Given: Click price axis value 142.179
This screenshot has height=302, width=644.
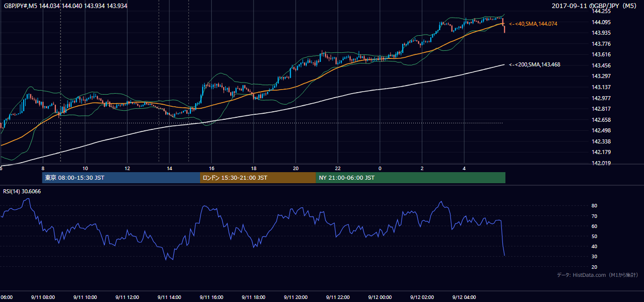Looking at the screenshot, I should coord(601,152).
